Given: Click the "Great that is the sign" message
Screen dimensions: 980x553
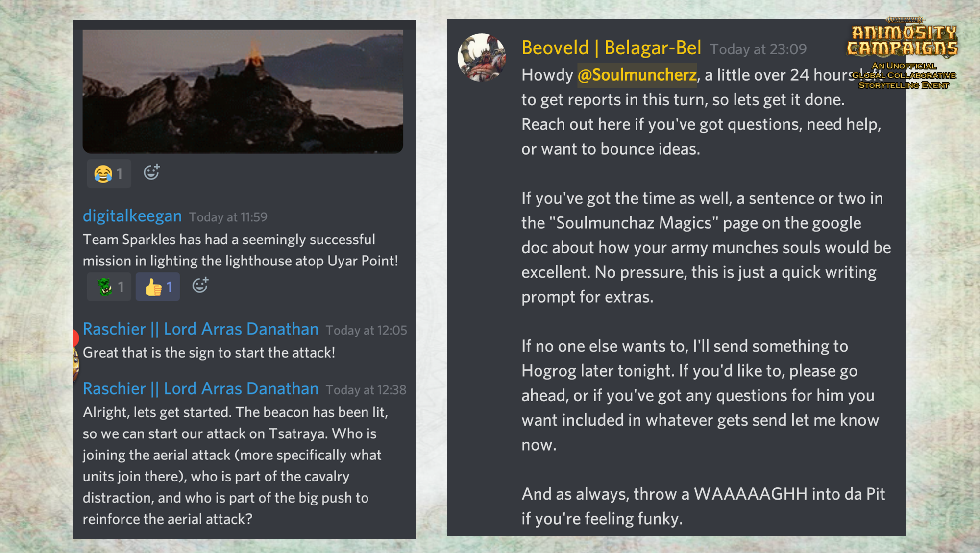Looking at the screenshot, I should pos(209,353).
